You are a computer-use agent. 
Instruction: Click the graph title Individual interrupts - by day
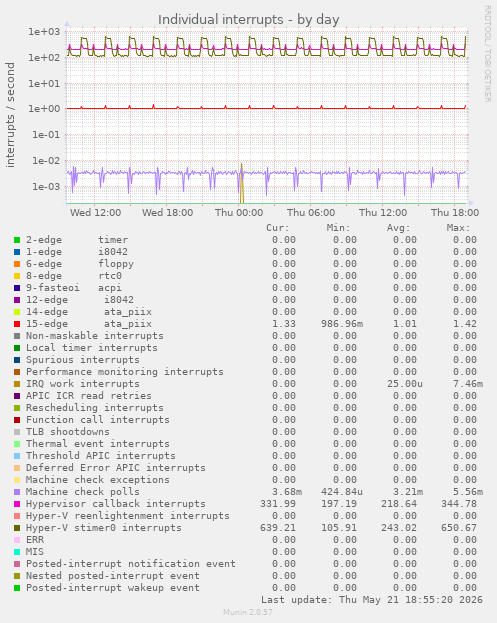coord(248,19)
